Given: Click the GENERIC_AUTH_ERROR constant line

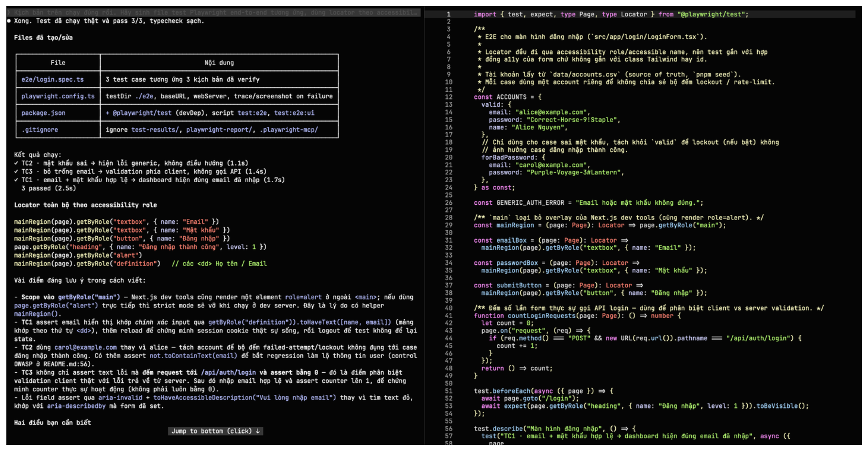Looking at the screenshot, I should point(588,203).
